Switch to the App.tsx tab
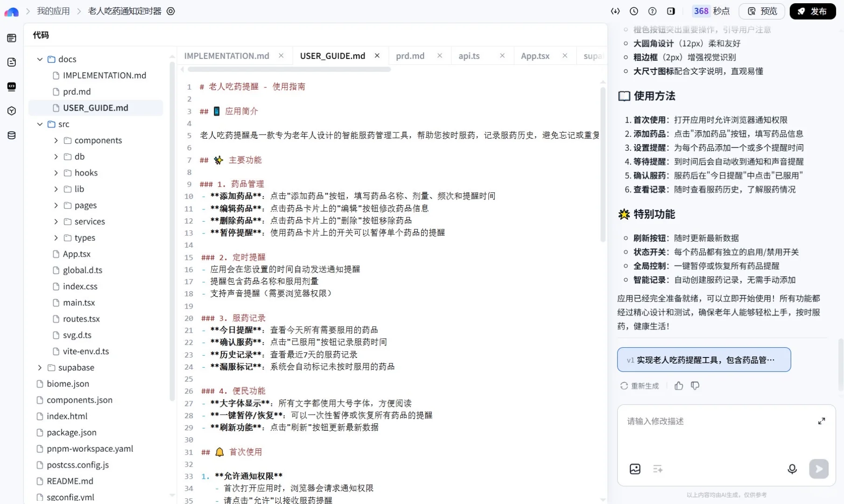This screenshot has height=504, width=844. click(535, 56)
